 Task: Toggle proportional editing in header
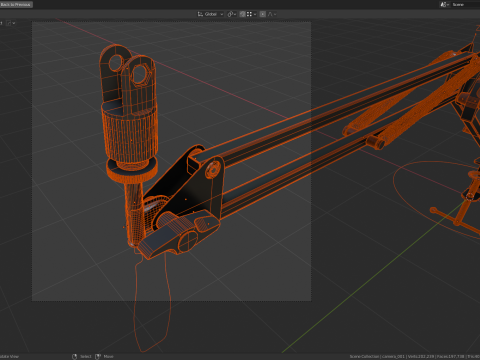(x=263, y=14)
